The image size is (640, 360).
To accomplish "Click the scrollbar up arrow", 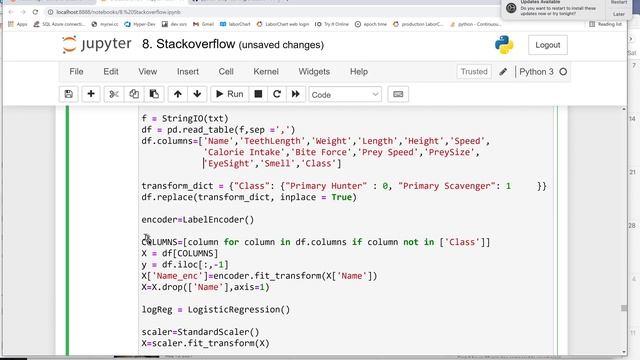I will click(624, 109).
